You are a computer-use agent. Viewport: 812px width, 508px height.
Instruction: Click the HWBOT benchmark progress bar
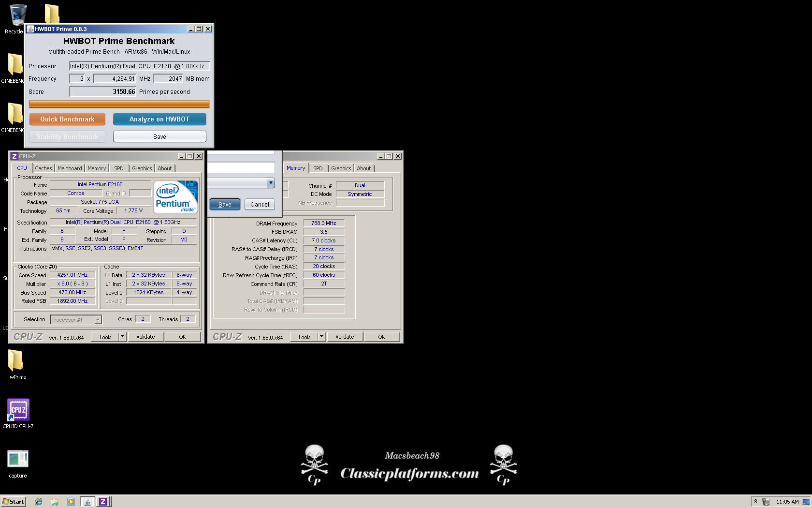[119, 104]
